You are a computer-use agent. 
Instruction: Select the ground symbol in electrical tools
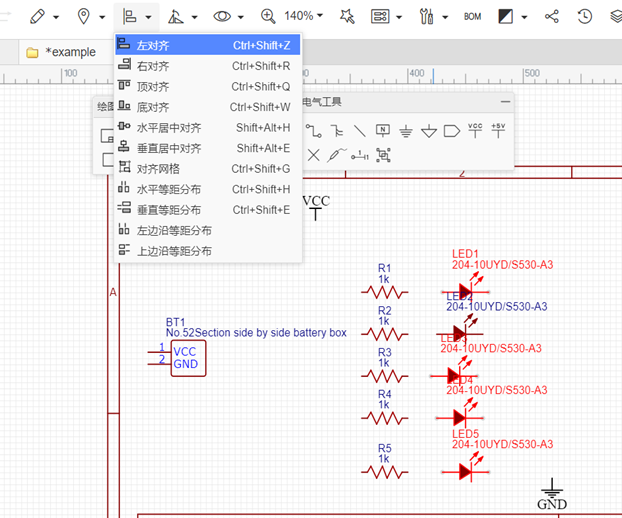[406, 130]
